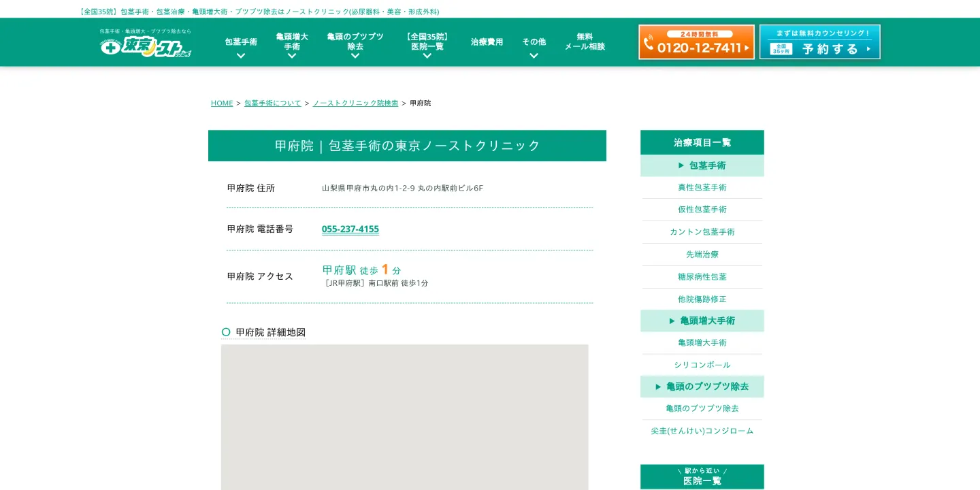Open the sidebar 亀頭増大手術 sub-item link
Image resolution: width=980 pixels, height=490 pixels.
point(702,343)
